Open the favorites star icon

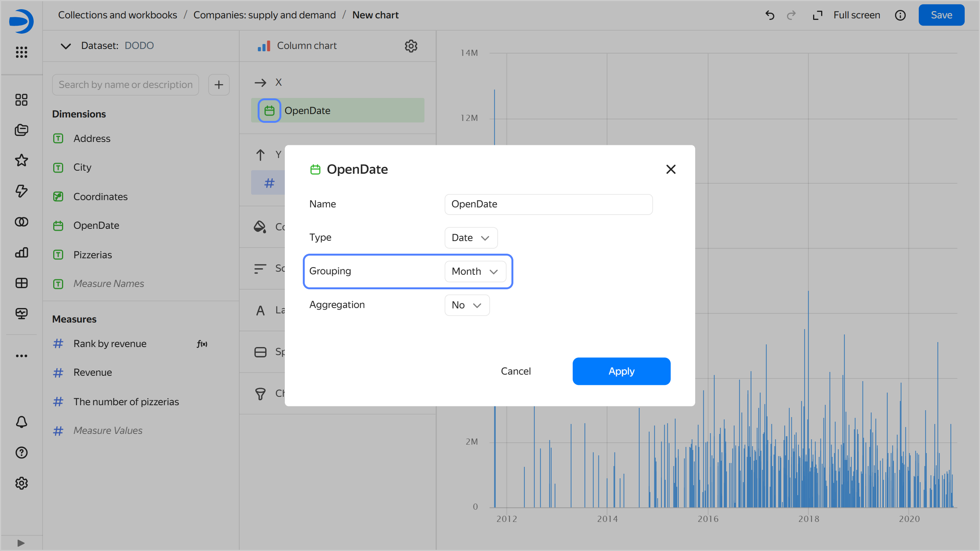21,160
